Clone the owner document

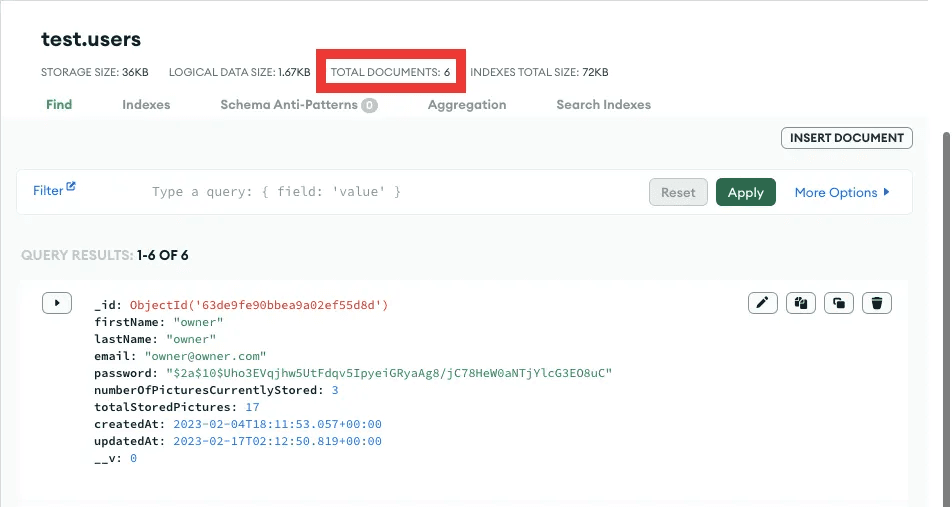838,303
